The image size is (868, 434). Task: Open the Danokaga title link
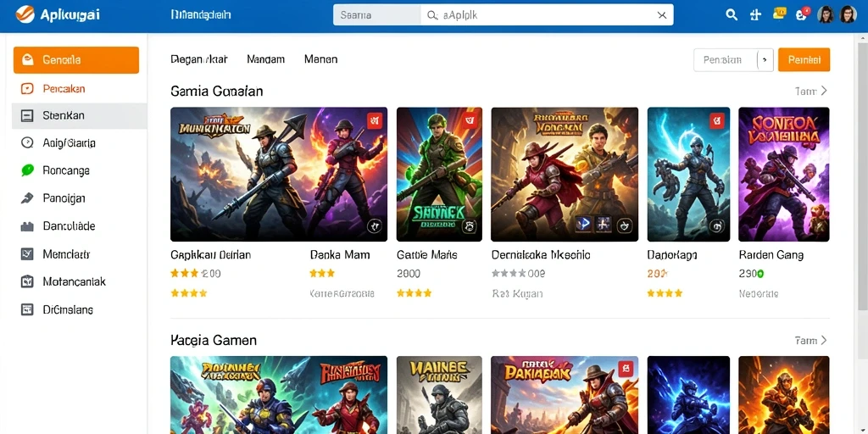(x=672, y=255)
